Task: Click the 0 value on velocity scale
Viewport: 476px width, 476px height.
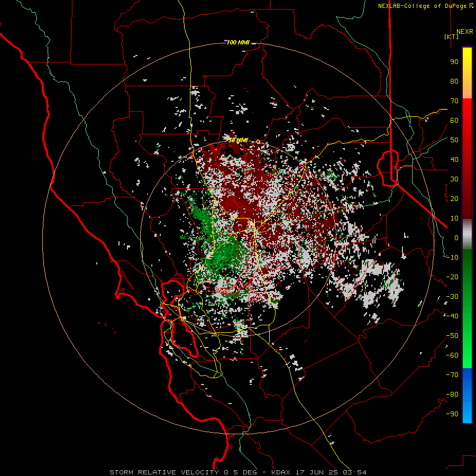Action: 456,237
